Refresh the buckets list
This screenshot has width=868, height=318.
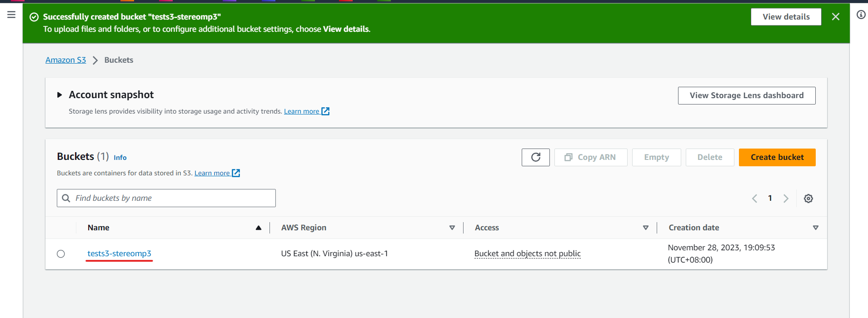point(535,157)
